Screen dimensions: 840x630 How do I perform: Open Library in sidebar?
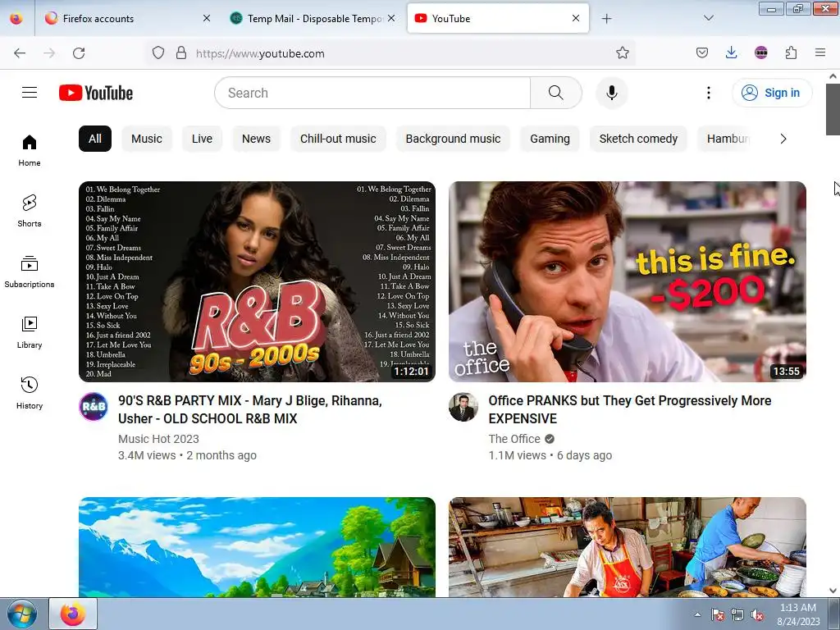pyautogui.click(x=30, y=333)
